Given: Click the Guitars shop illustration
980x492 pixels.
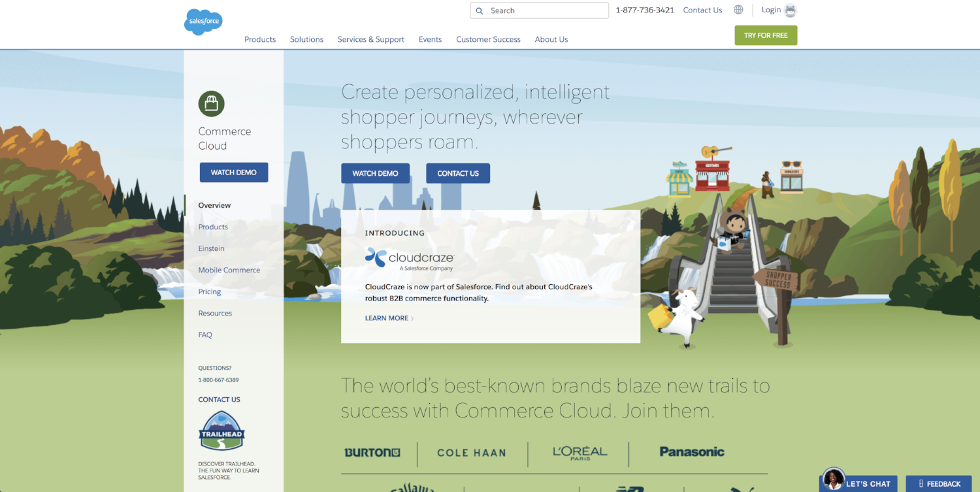Looking at the screenshot, I should 711,169.
